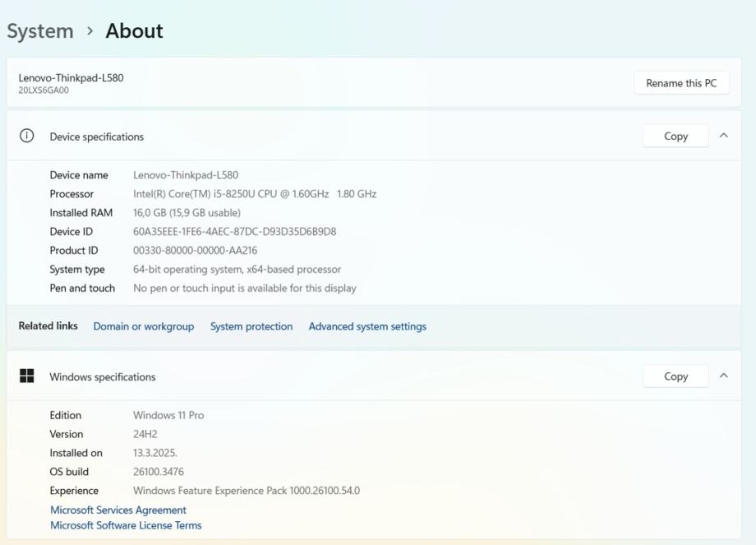
Task: Open Microsoft Software License Terms
Action: coord(126,525)
